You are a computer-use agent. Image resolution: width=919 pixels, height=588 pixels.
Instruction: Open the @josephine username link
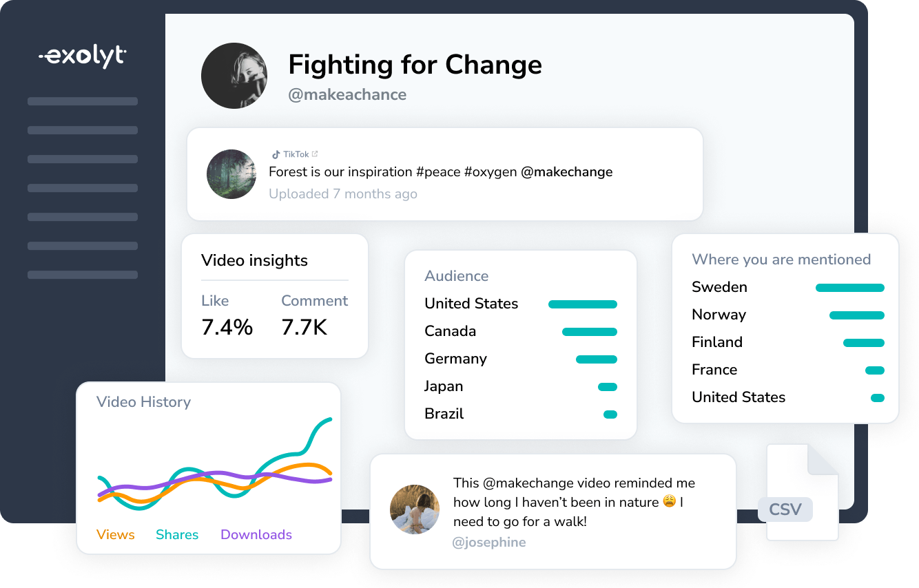488,543
